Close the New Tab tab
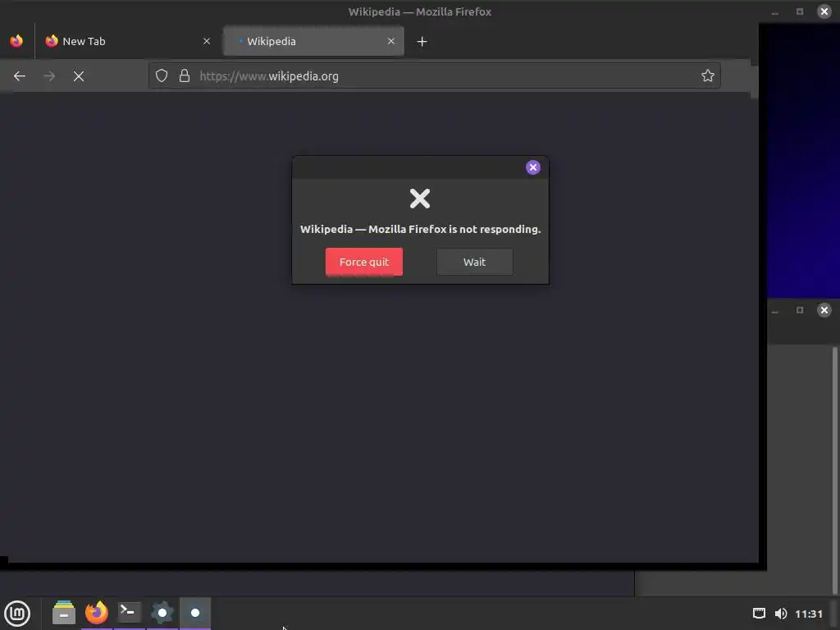840x630 pixels. pyautogui.click(x=207, y=41)
